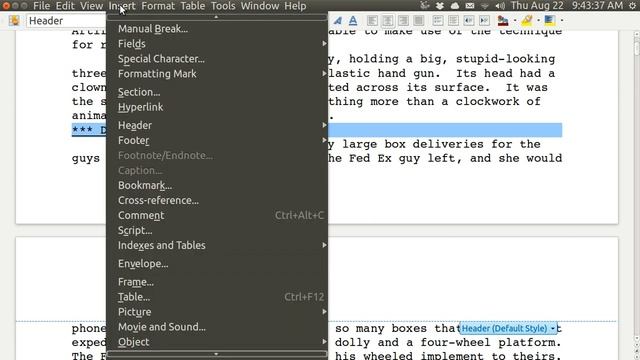Choose Movie and Sound entry
This screenshot has width=640, height=360.
tap(217, 327)
